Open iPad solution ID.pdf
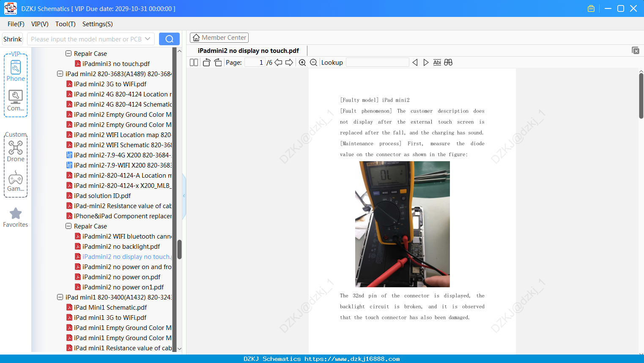Viewport: 644px width, 363px height. 99,195
